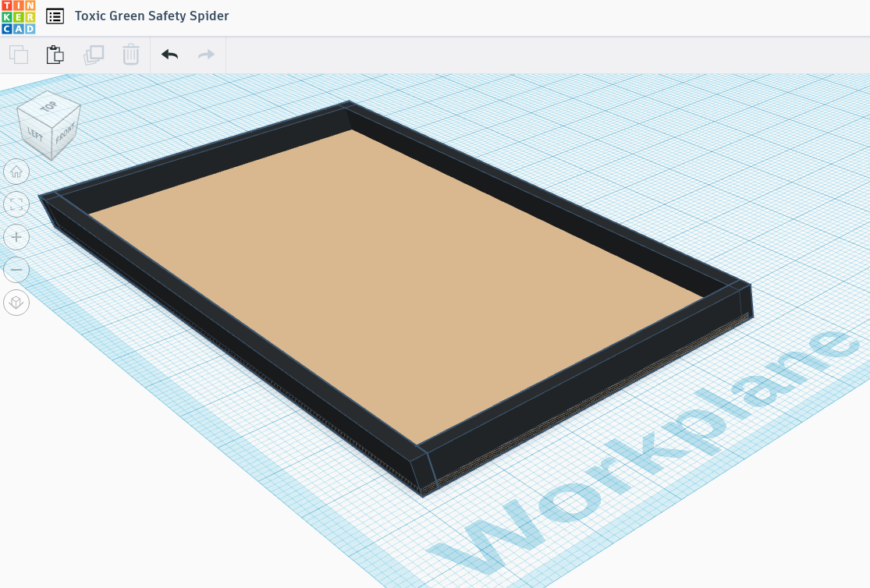
Task: Click the Duplicate and repeat icon
Action: coord(93,55)
